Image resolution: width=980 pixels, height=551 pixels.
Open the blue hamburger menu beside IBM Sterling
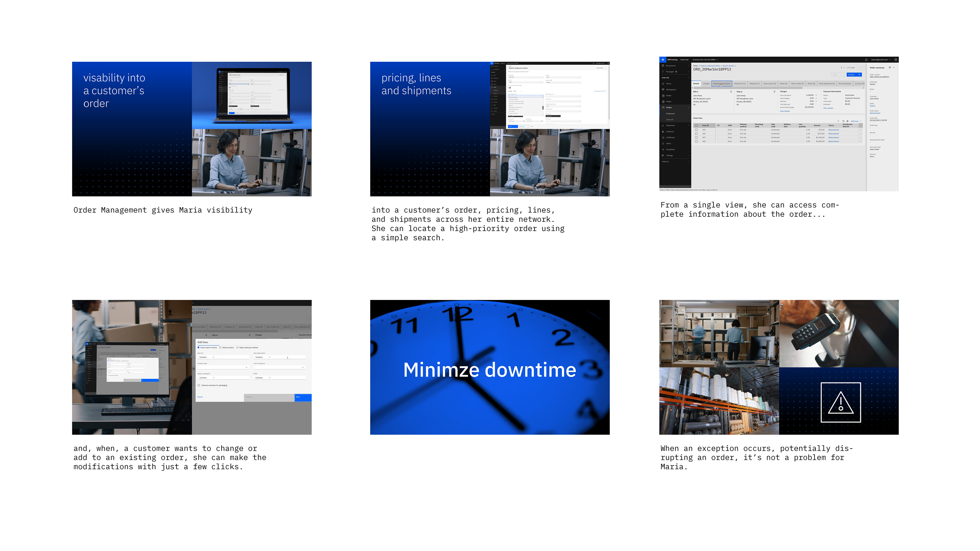tap(663, 60)
